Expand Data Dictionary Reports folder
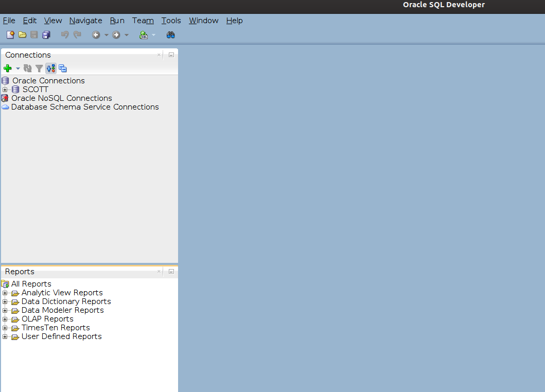Screen dimensions: 545x392 coord(5,301)
